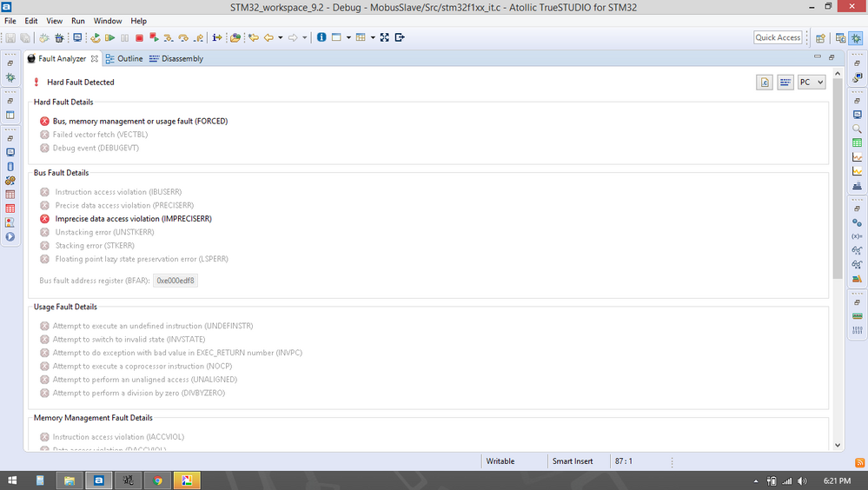Viewport: 868px width, 490px height.
Task: Click the Step Return icon
Action: click(198, 37)
